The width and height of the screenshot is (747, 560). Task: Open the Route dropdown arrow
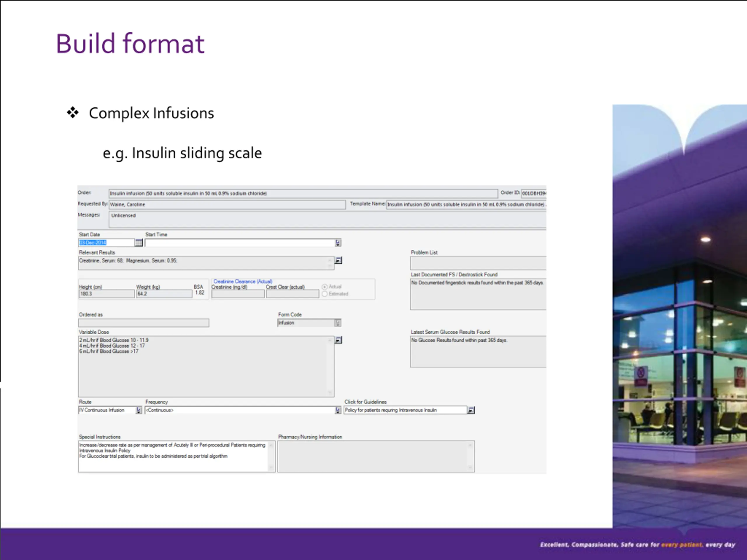coord(139,410)
